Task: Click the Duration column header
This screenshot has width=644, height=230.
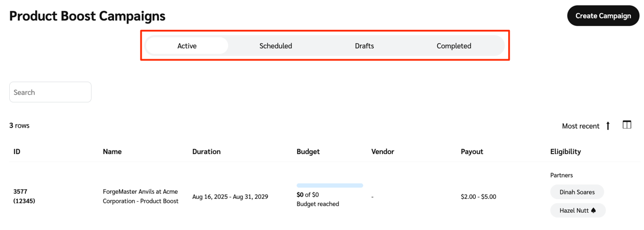Action: click(x=206, y=152)
